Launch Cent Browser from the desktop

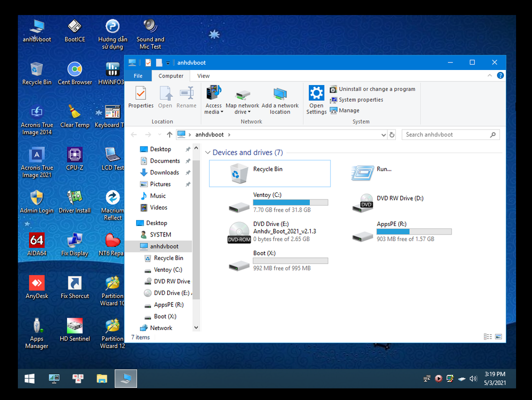75,73
